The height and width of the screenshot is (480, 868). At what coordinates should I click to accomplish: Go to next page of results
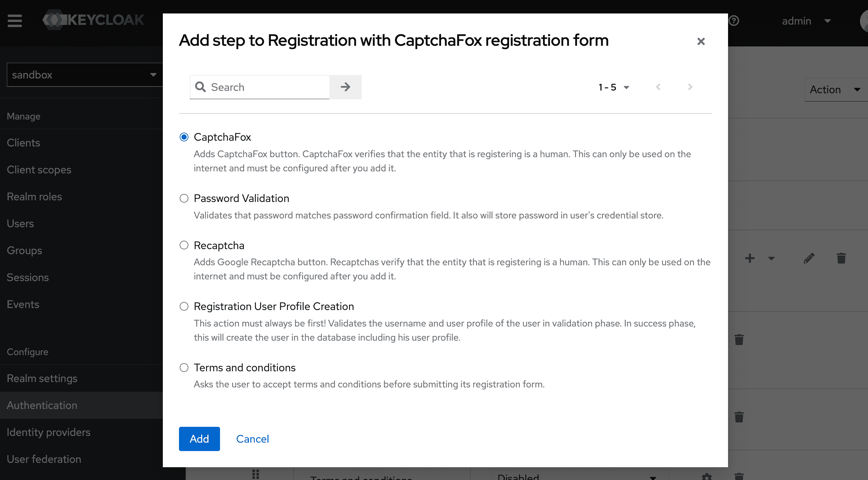click(690, 87)
